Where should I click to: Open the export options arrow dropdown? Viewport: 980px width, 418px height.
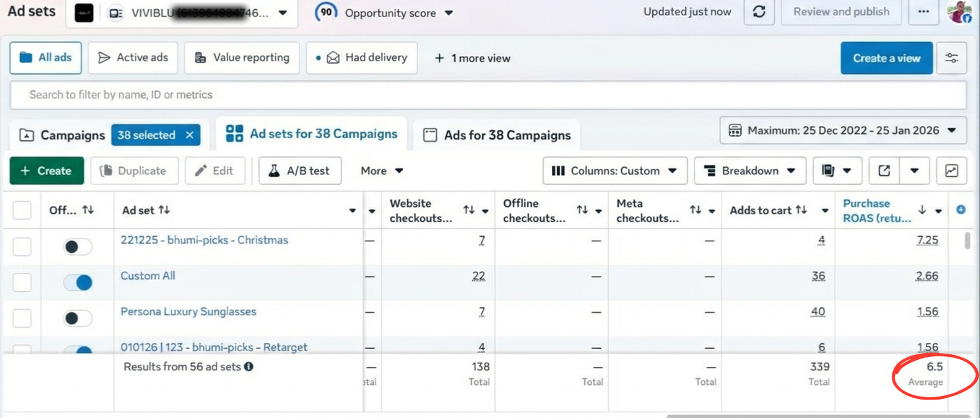point(914,171)
